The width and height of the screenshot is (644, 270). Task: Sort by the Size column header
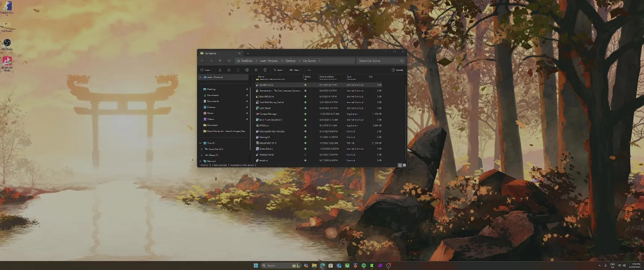(x=371, y=77)
